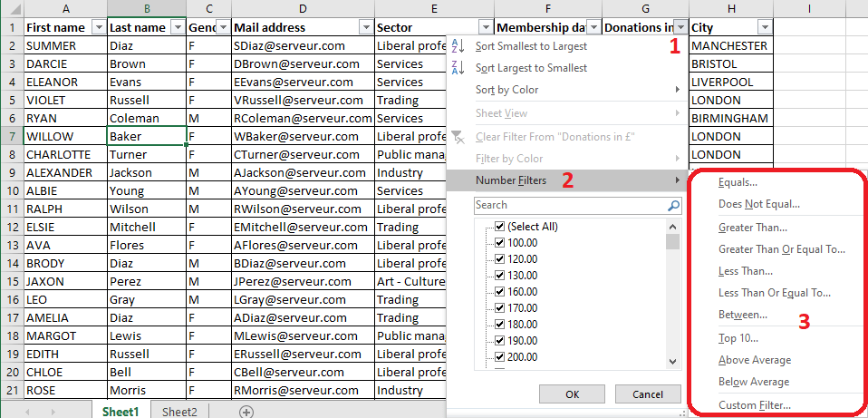This screenshot has height=418, width=868.
Task: Click the new sheet plus icon
Action: [x=246, y=411]
